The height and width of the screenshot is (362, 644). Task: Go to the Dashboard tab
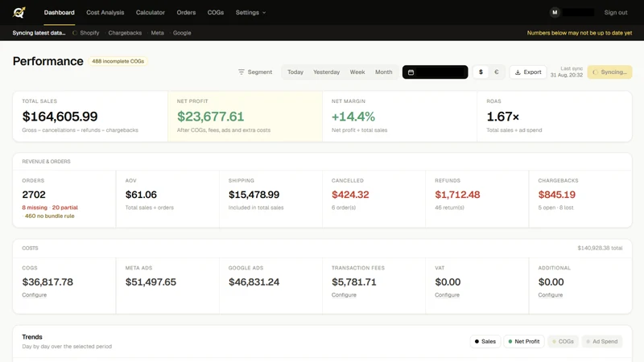[x=59, y=12]
